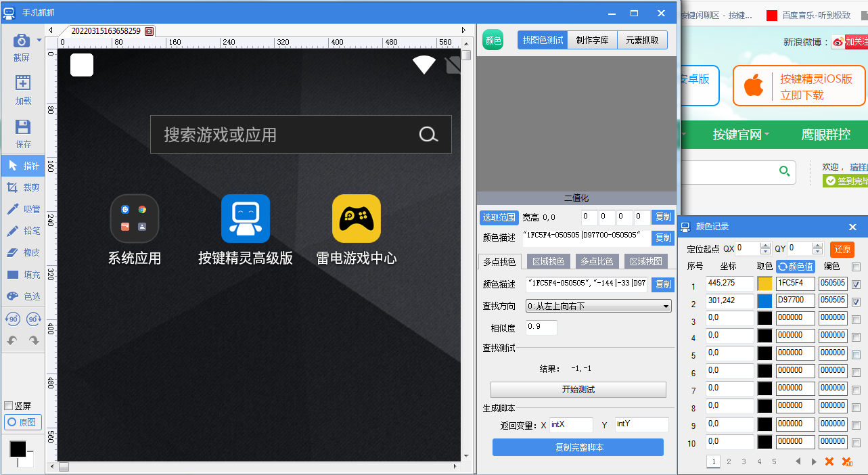Click the 截屏 screenshot camera icon
The width and height of the screenshot is (868, 475).
(x=22, y=41)
